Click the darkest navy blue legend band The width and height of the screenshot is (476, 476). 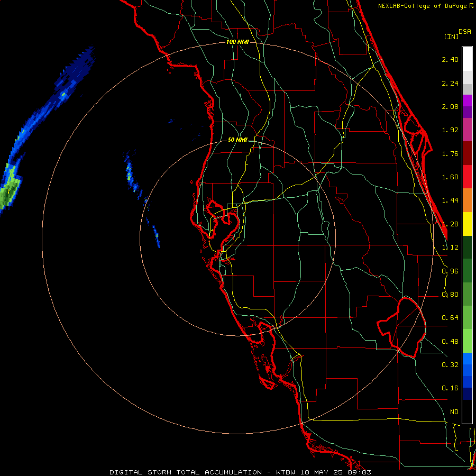[x=467, y=394]
